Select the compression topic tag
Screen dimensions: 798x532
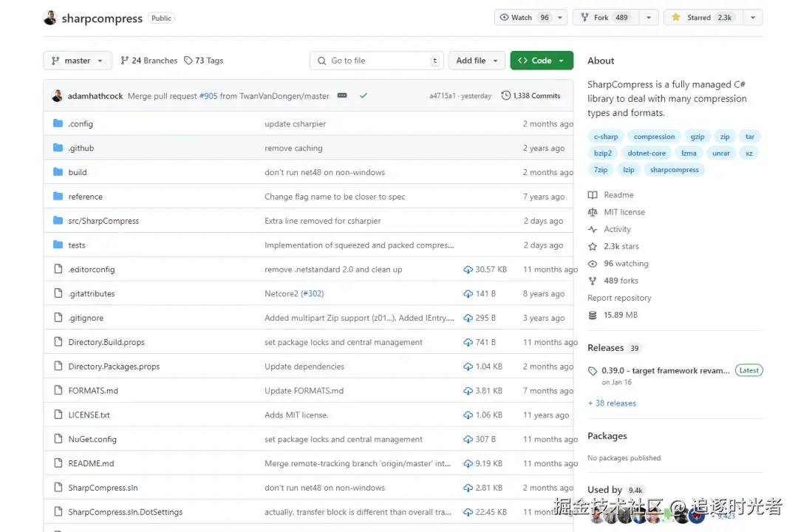pos(654,137)
